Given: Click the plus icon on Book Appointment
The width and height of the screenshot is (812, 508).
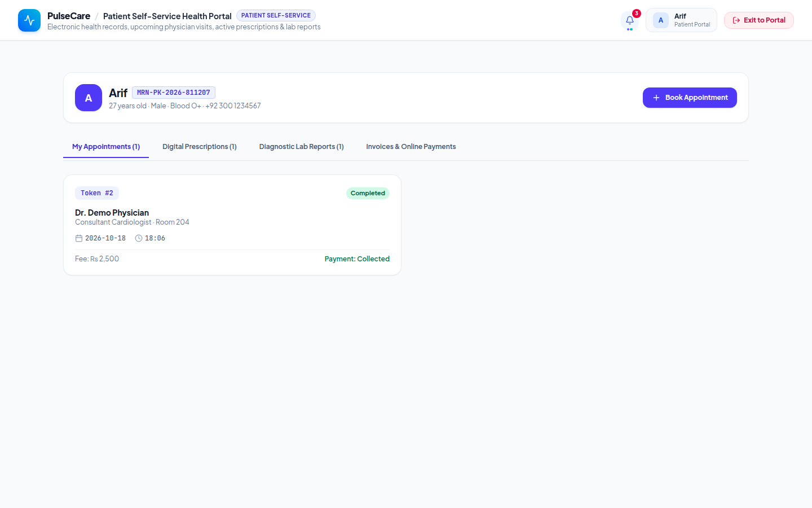Looking at the screenshot, I should click(656, 98).
